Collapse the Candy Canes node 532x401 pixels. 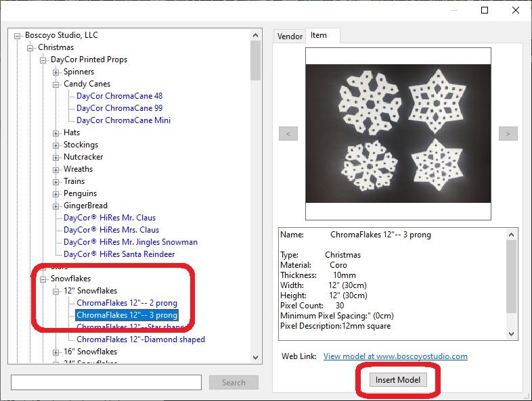pyautogui.click(x=56, y=85)
